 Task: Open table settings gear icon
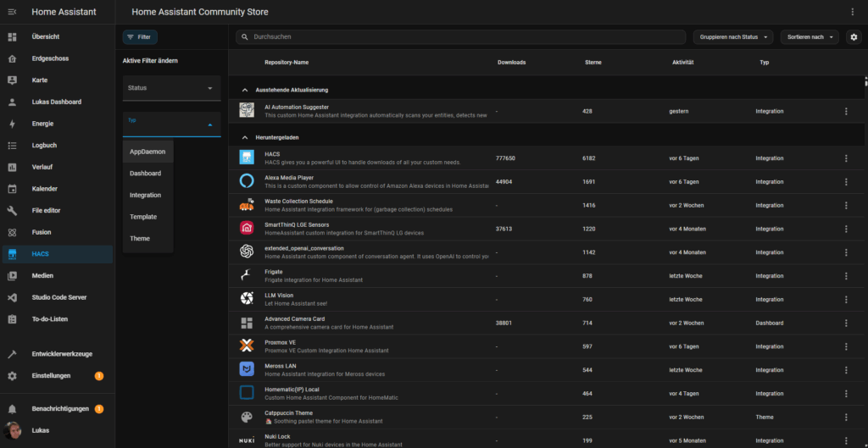click(x=853, y=37)
